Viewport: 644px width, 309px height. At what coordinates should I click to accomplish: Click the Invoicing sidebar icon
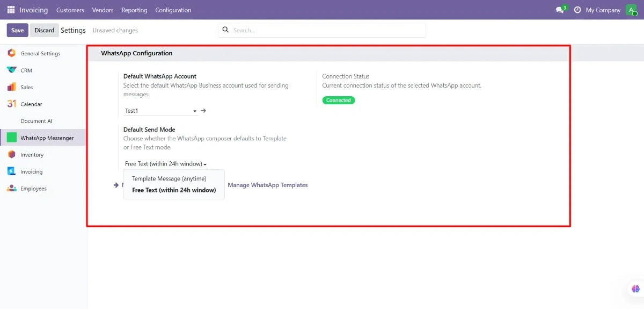pos(11,171)
